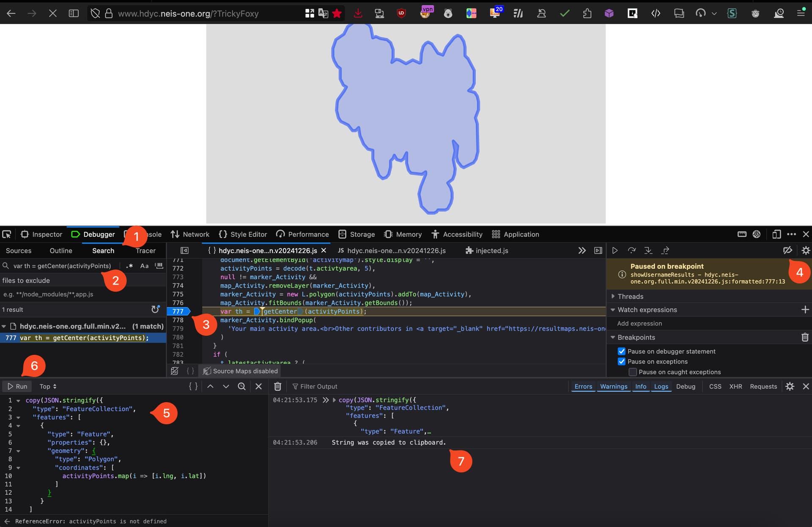Select search match on line 777

(x=83, y=338)
